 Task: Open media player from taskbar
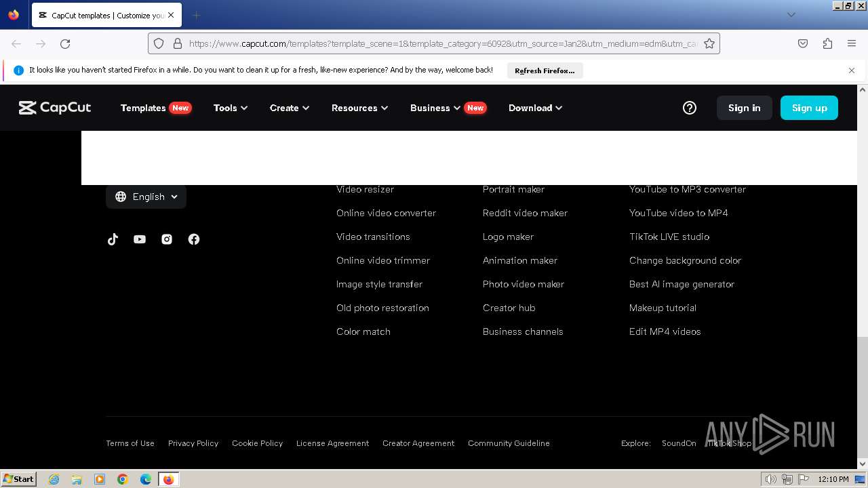point(100,479)
